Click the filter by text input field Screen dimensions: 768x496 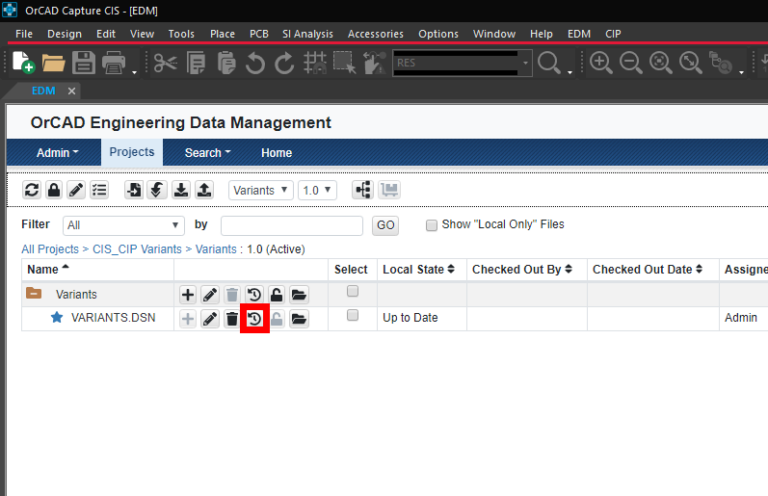tap(292, 226)
